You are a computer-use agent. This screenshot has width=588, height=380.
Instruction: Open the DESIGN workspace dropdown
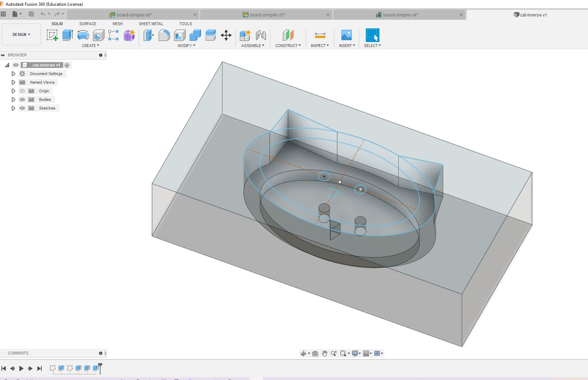pos(21,34)
